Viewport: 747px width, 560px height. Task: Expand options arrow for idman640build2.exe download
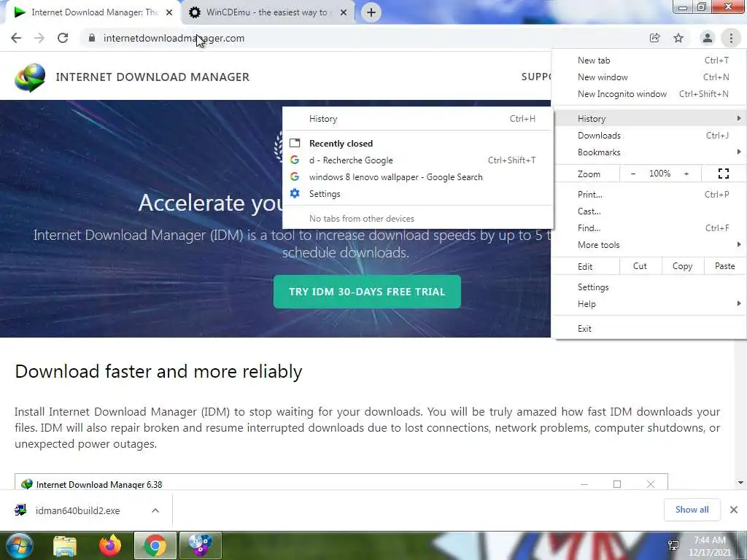[x=155, y=510]
